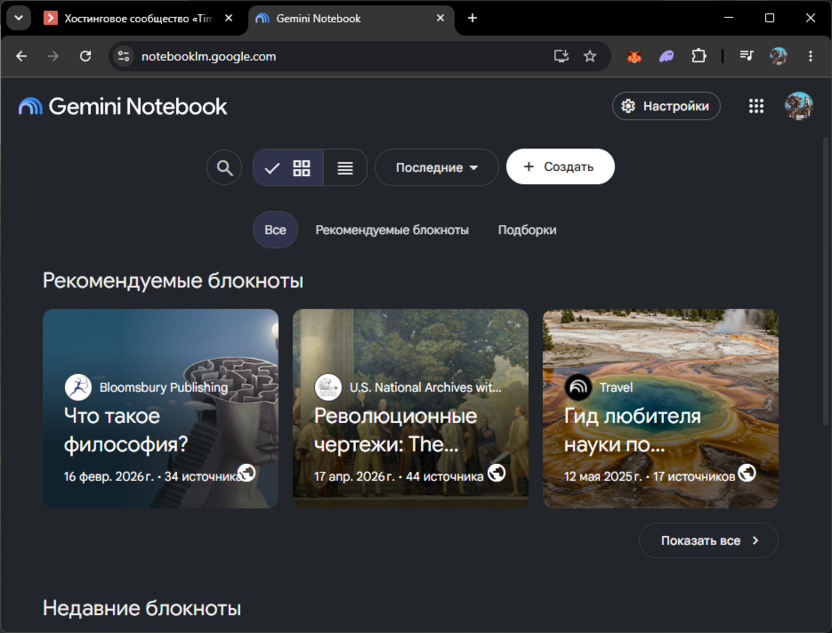Open the Что такое философия notebook card
This screenshot has width=832, height=633.
[160, 409]
